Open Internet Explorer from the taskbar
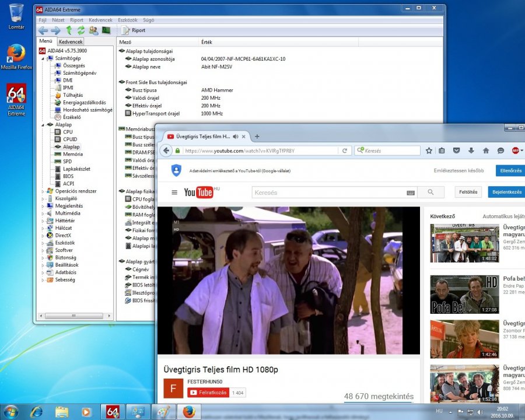The width and height of the screenshot is (525, 420). pyautogui.click(x=36, y=412)
